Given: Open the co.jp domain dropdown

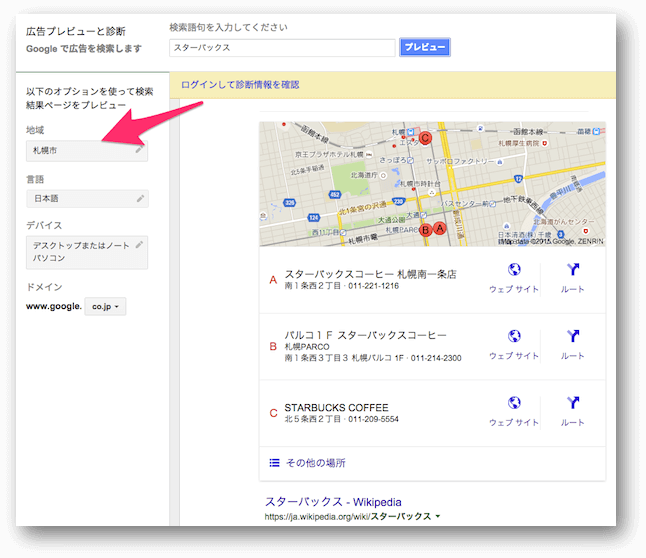Looking at the screenshot, I should coord(105,307).
